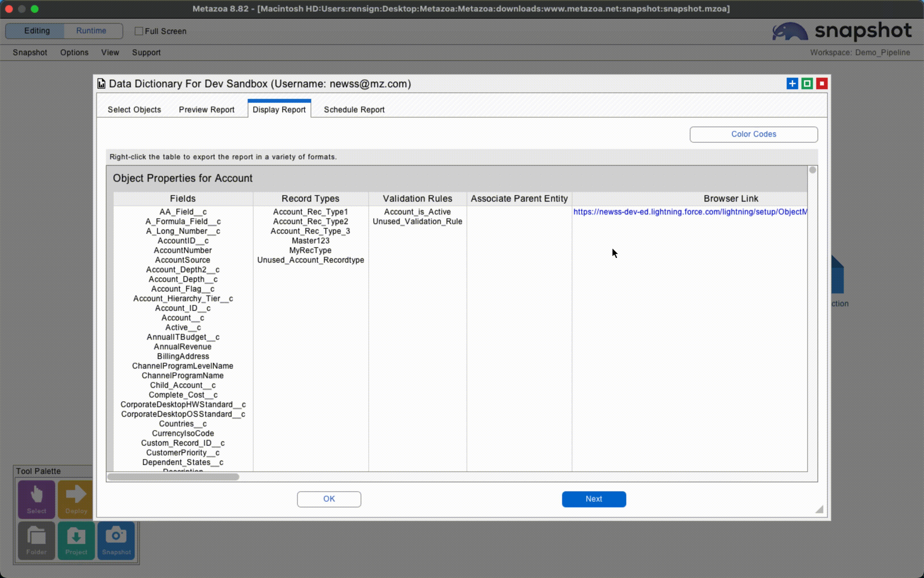
Task: Go to the Preview Report tab
Action: point(207,110)
